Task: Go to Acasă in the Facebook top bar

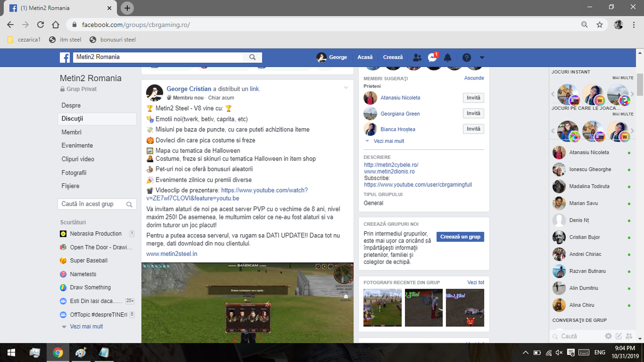Action: coord(365,57)
